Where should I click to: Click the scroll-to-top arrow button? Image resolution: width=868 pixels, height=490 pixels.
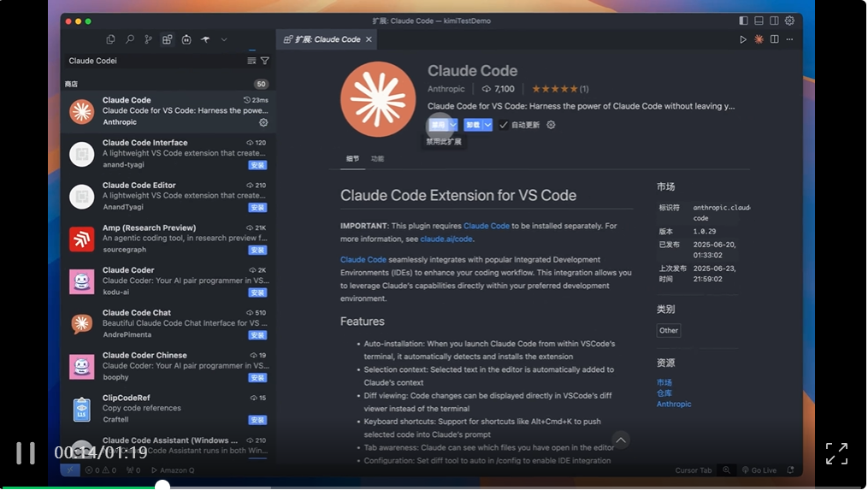[621, 440]
